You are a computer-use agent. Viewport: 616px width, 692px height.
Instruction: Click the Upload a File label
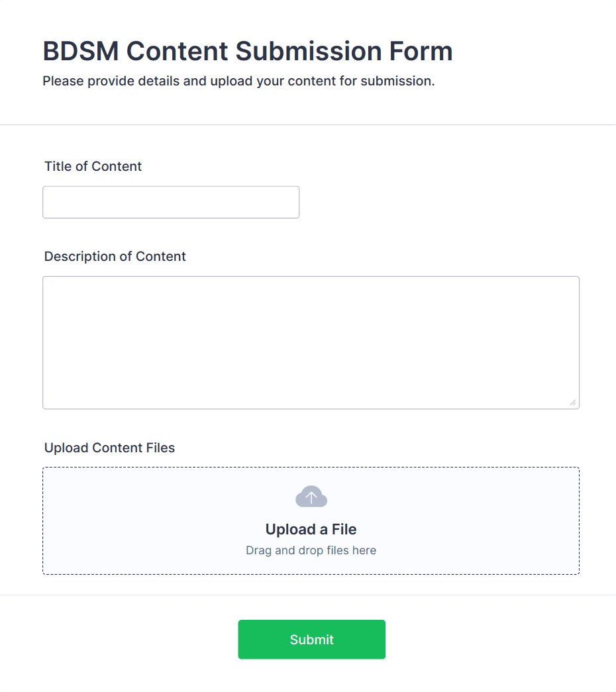(311, 529)
